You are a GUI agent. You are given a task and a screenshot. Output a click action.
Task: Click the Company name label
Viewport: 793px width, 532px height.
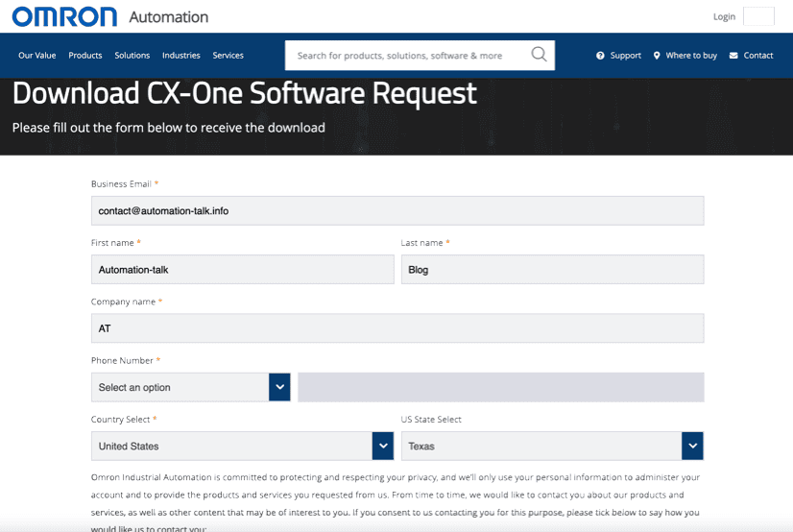123,302
